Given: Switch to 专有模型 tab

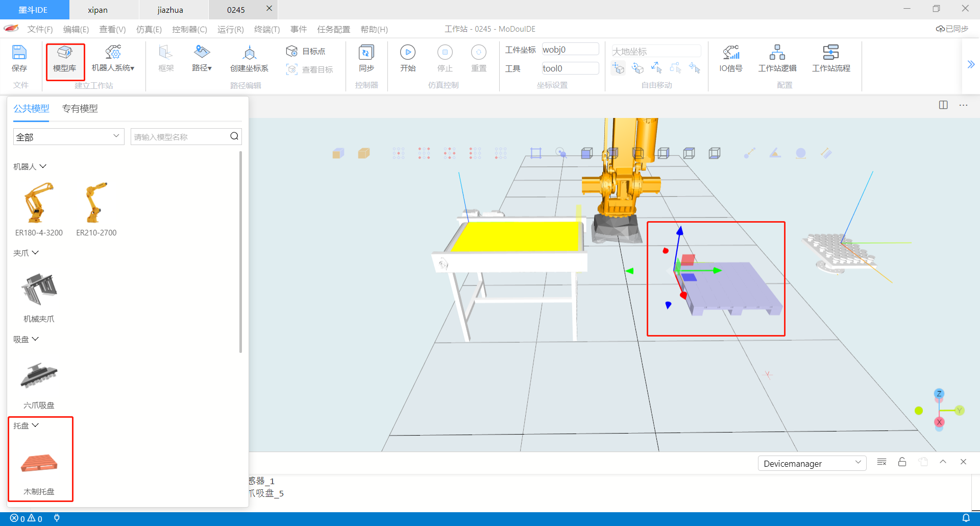Looking at the screenshot, I should click(80, 108).
